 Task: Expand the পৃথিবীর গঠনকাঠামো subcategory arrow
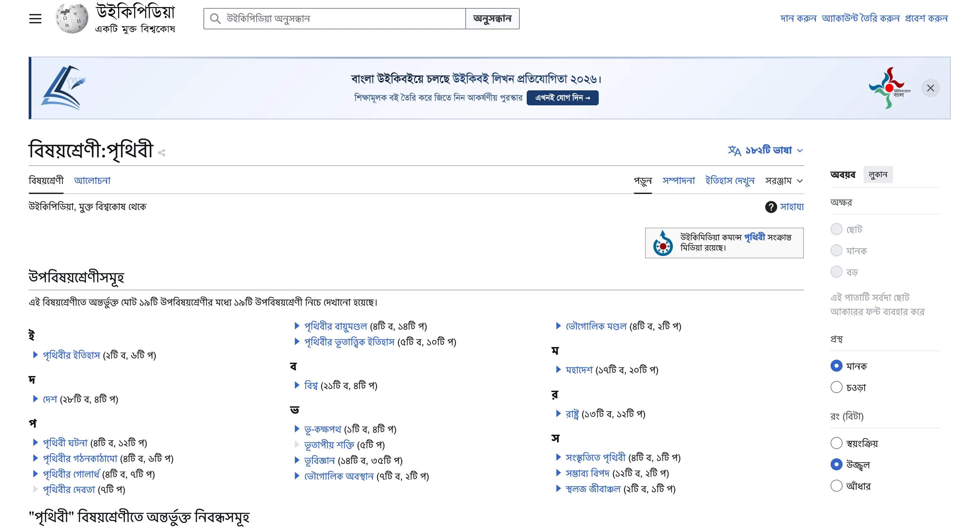[35, 458]
